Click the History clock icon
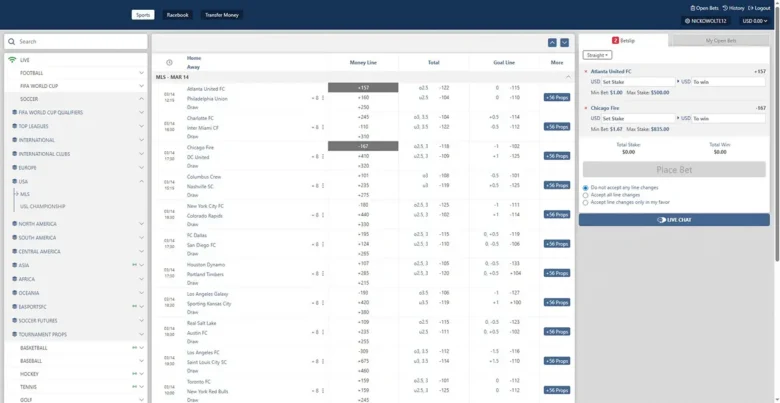The height and width of the screenshot is (403, 780). click(725, 8)
